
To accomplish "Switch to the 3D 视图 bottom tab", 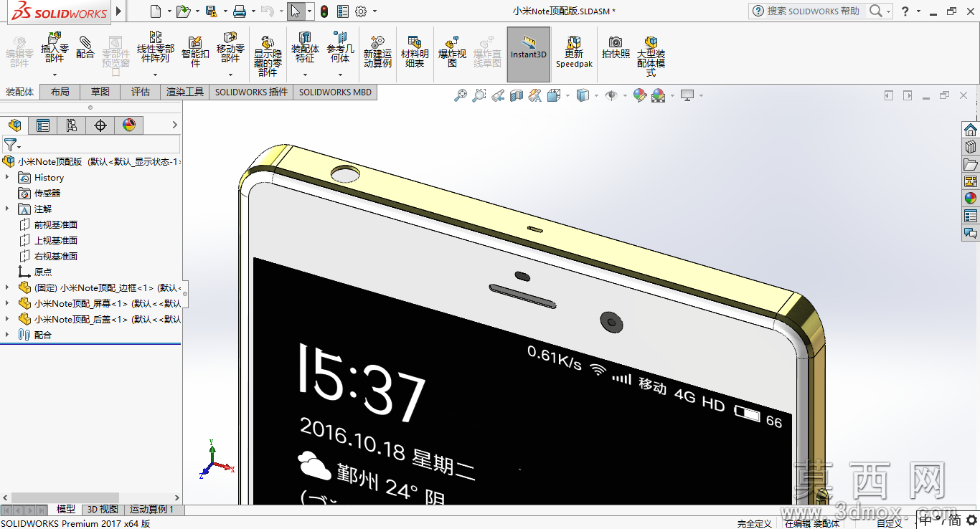I will click(103, 509).
